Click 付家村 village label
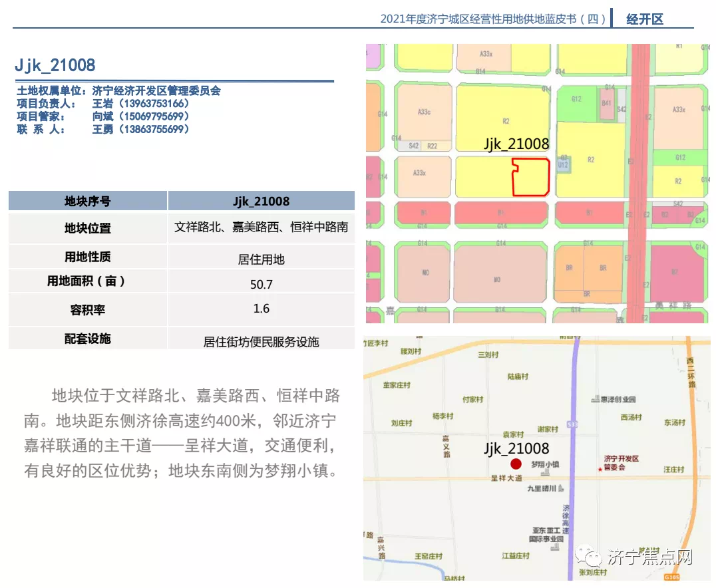Screen dimensions: 716x588 [472, 400]
